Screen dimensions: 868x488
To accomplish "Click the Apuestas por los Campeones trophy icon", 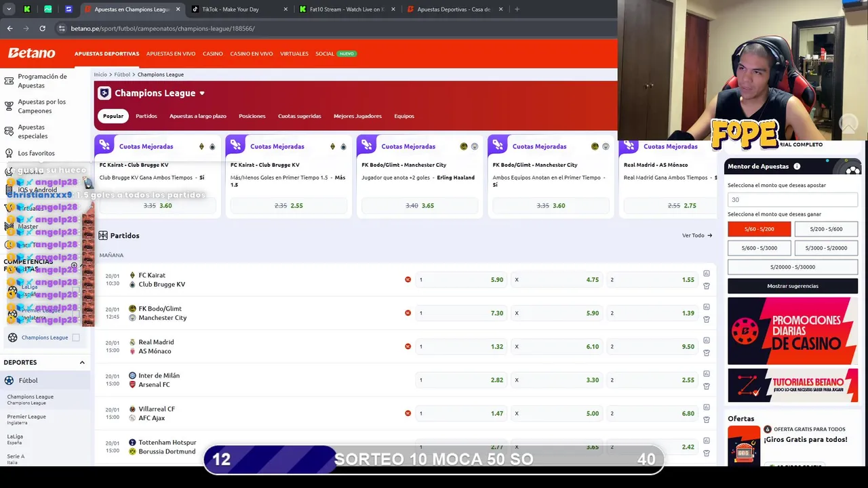I will pos(9,106).
